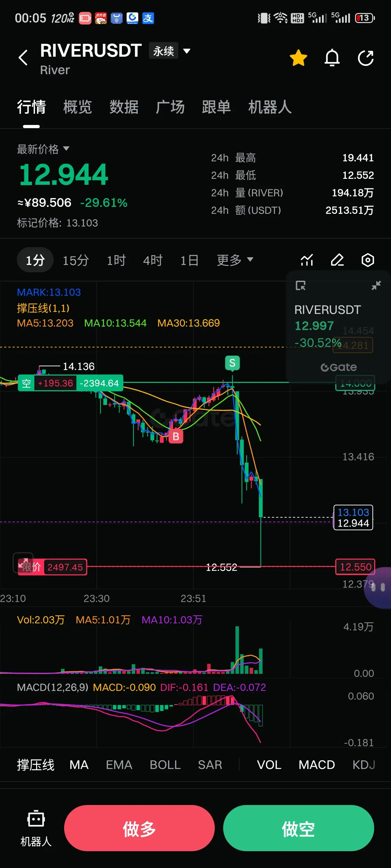Select 1日 timeframe
The width and height of the screenshot is (391, 868).
point(190,260)
